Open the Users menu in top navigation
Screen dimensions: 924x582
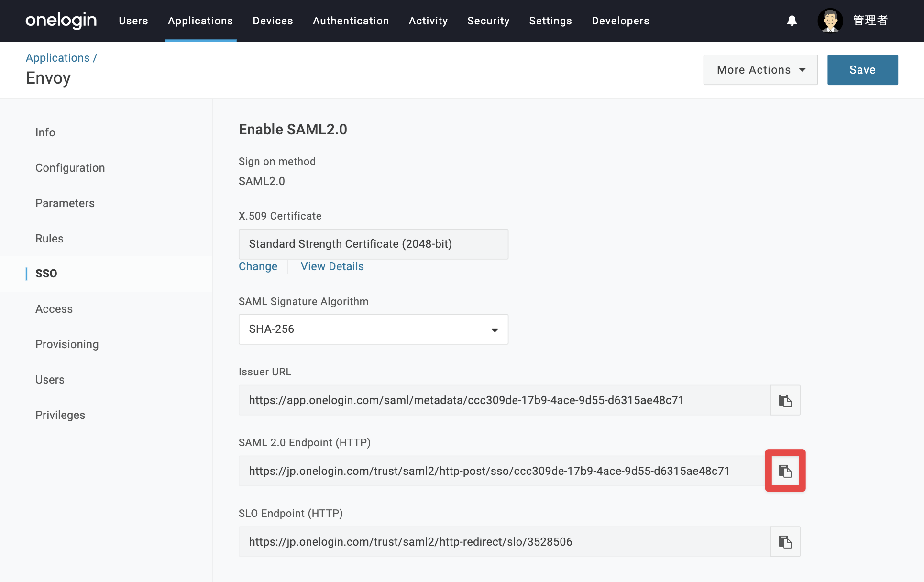click(x=133, y=21)
